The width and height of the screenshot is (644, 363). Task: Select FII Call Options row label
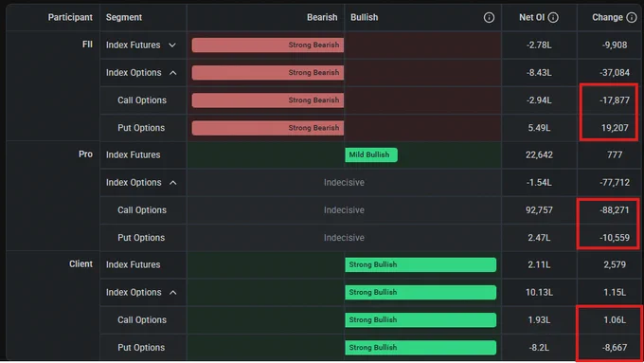click(142, 100)
